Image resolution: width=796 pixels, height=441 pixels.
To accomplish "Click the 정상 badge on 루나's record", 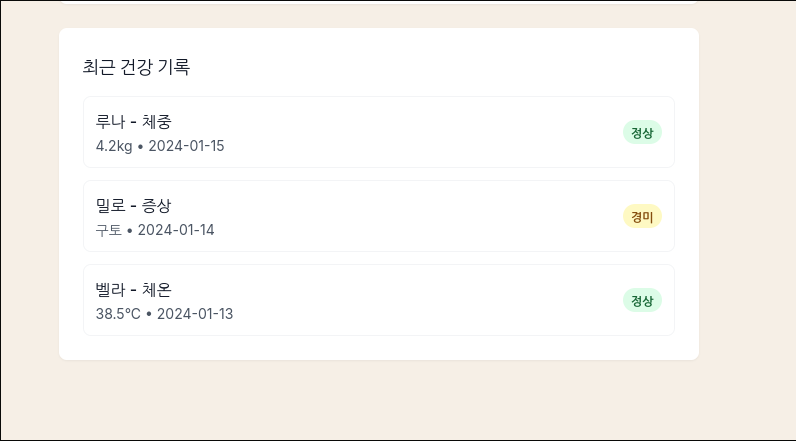I will tap(642, 132).
